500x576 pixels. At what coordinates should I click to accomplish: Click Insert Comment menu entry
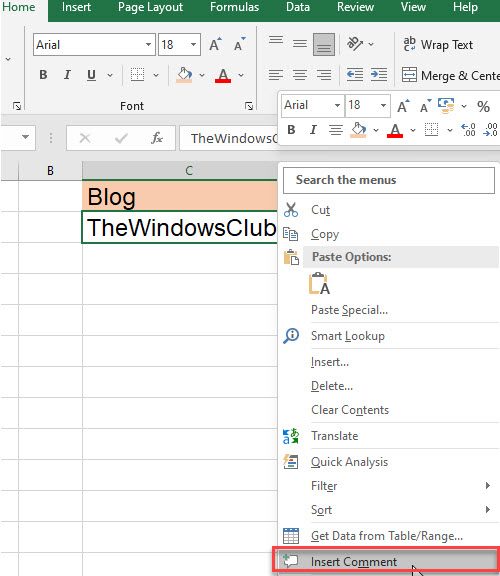[386, 561]
